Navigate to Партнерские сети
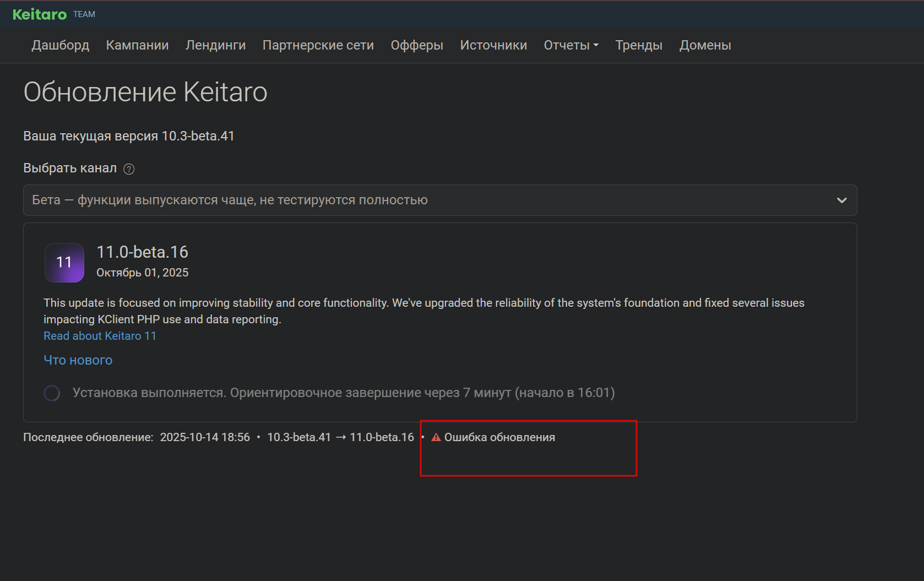This screenshot has width=924, height=581. tap(318, 45)
